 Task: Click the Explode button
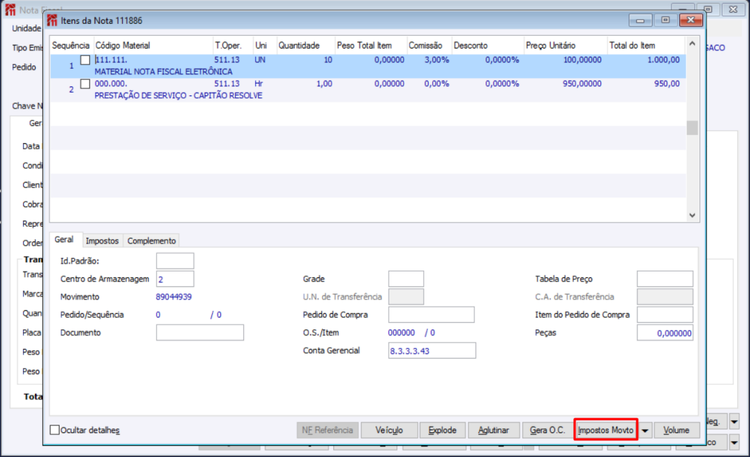point(442,430)
